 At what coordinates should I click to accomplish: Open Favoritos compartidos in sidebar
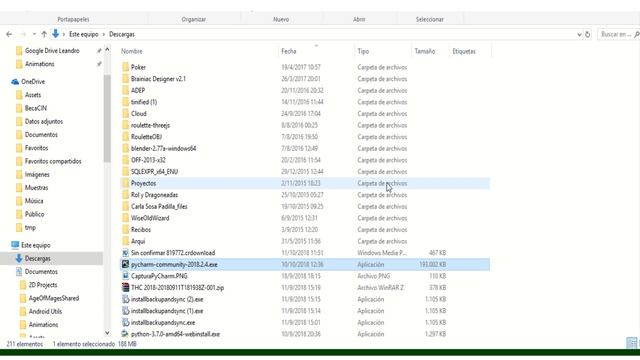tap(53, 161)
